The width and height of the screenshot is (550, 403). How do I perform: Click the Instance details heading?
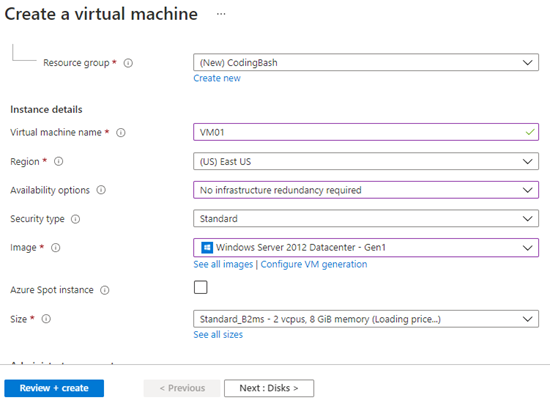pos(46,109)
